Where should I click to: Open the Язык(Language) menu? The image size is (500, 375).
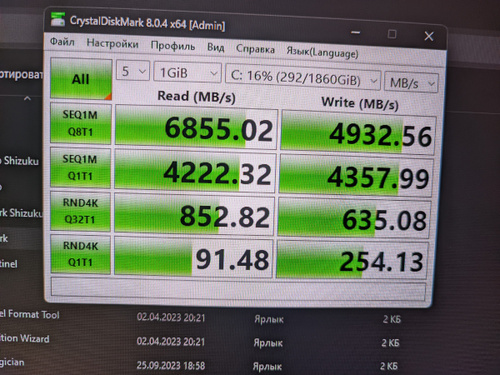point(322,52)
